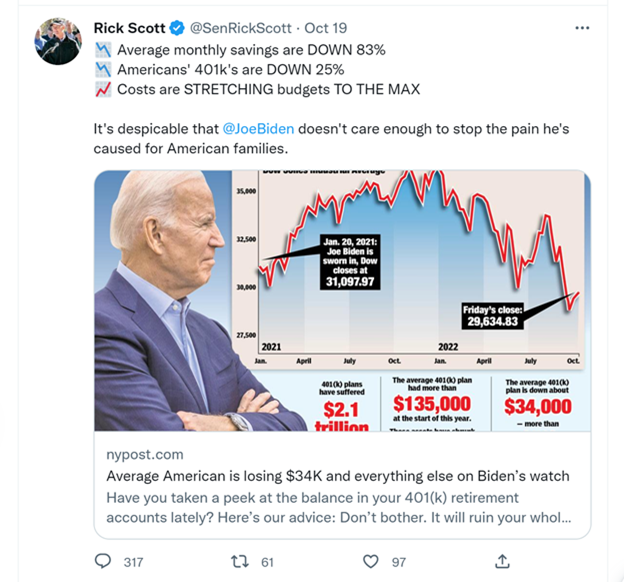The image size is (624, 582).
Task: Open the share tweet icon
Action: point(503,561)
